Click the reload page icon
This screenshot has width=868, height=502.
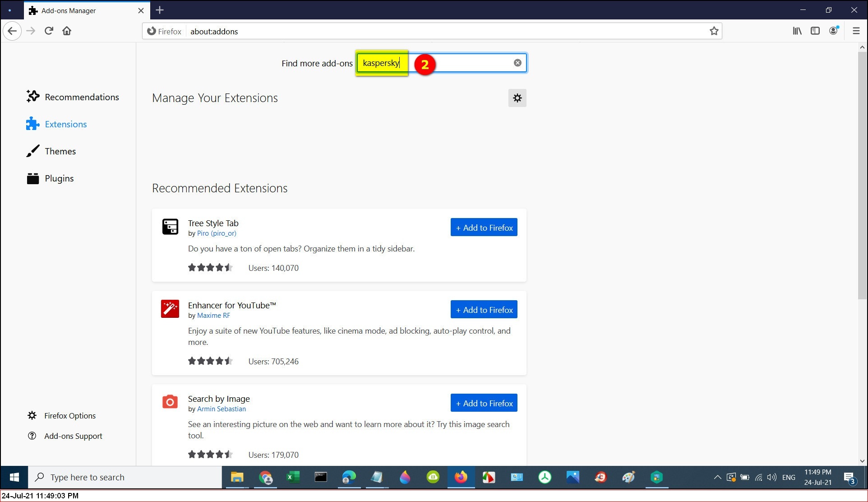click(x=49, y=31)
